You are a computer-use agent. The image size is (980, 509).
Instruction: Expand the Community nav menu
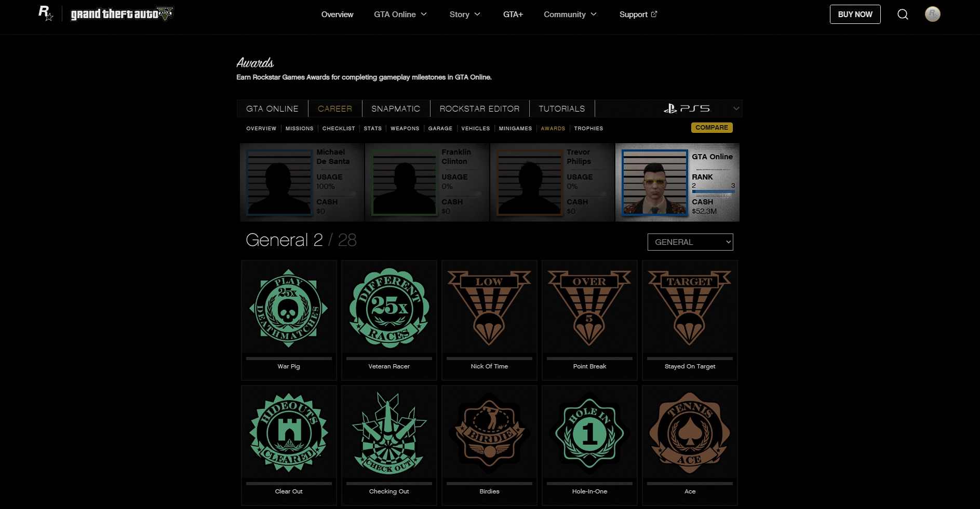point(570,15)
